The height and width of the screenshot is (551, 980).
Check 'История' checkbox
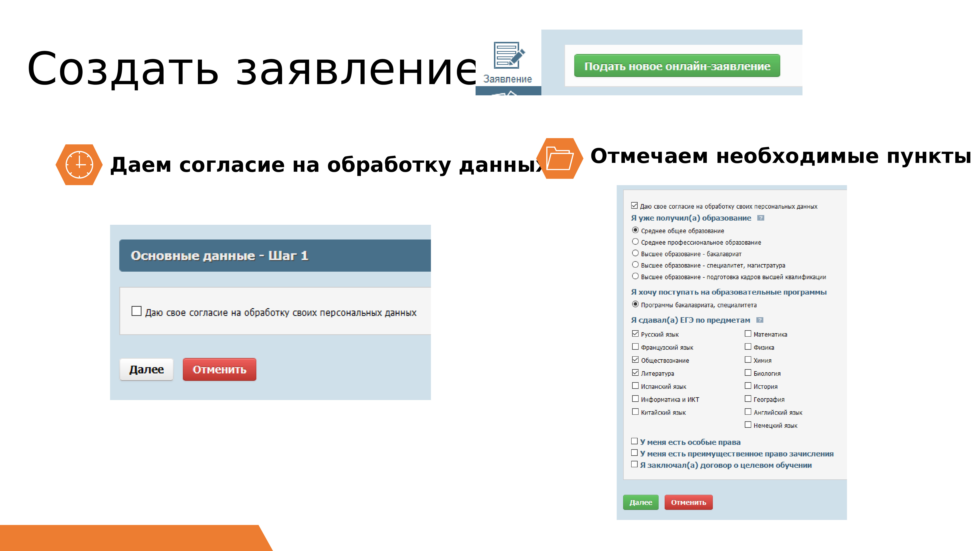pos(748,386)
